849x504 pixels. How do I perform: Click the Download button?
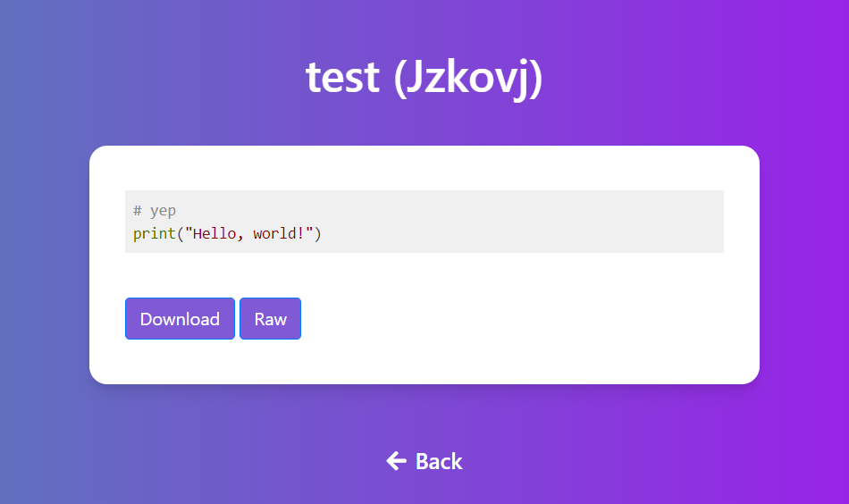click(180, 319)
